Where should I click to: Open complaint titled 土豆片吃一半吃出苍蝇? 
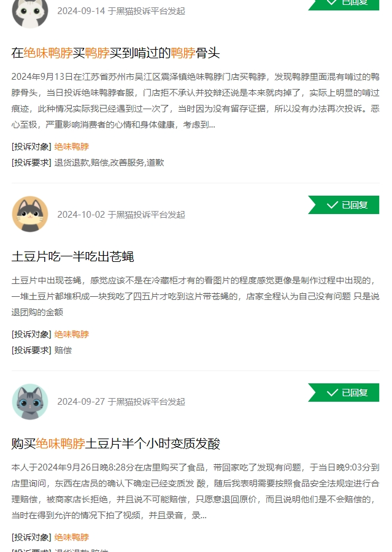pyautogui.click(x=72, y=256)
